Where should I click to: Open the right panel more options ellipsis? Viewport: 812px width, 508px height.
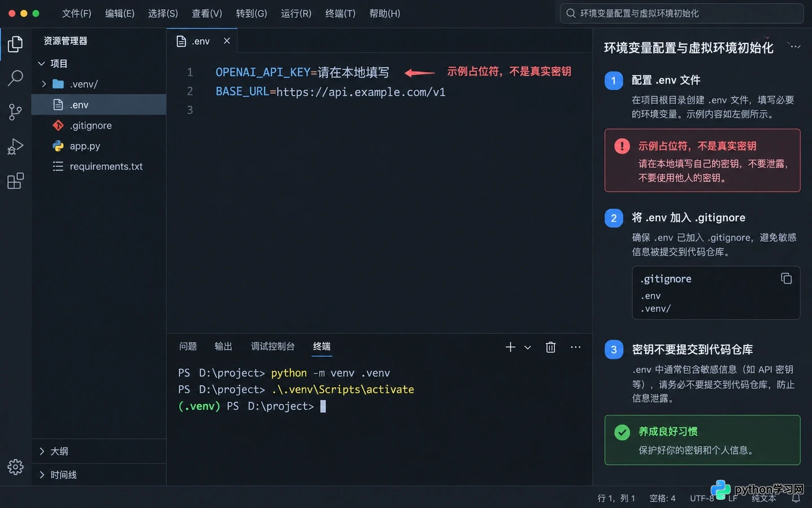click(x=795, y=47)
